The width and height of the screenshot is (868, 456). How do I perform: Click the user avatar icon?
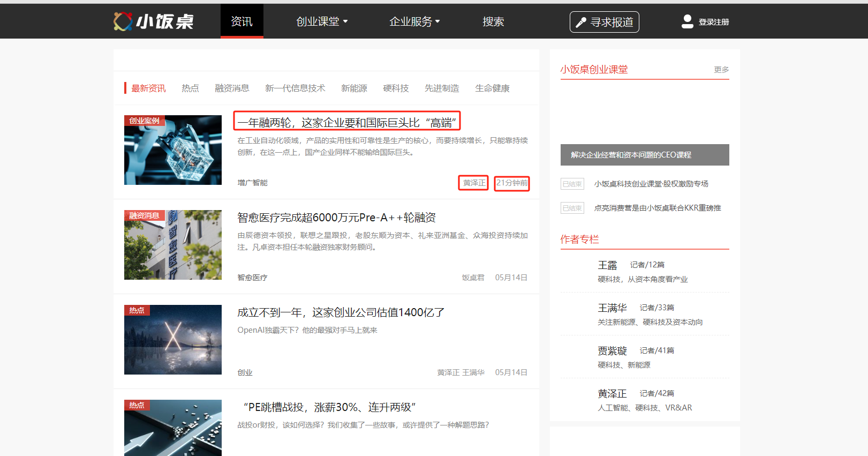pyautogui.click(x=687, y=21)
